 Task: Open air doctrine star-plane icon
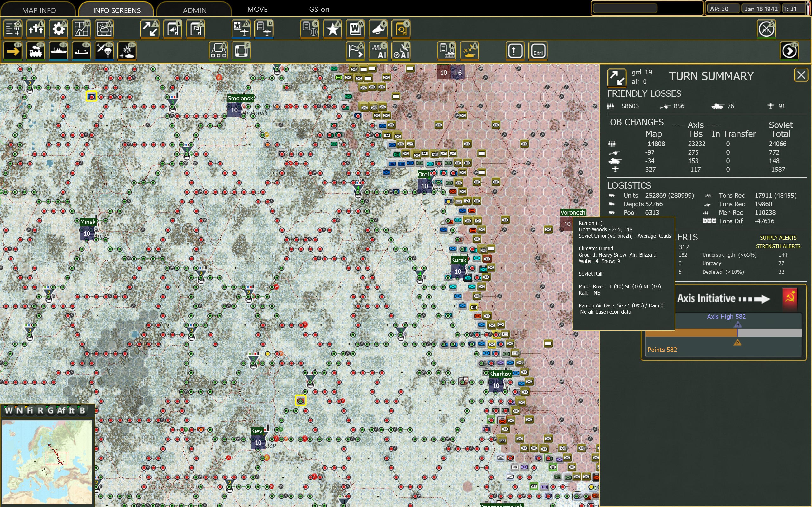pos(241,29)
